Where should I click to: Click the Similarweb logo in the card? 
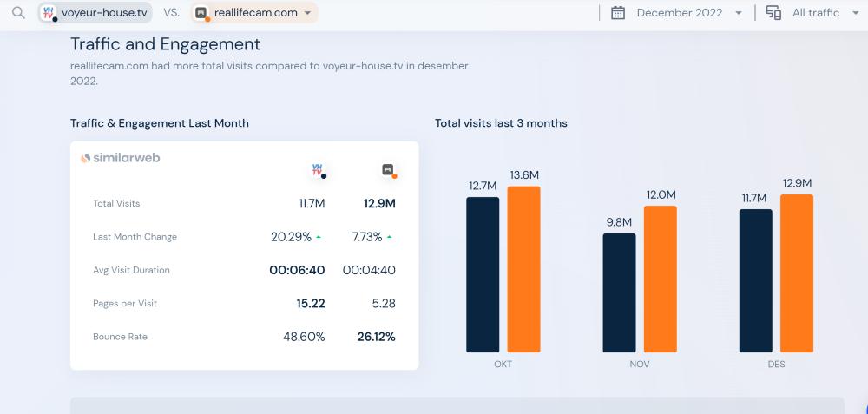pos(121,159)
